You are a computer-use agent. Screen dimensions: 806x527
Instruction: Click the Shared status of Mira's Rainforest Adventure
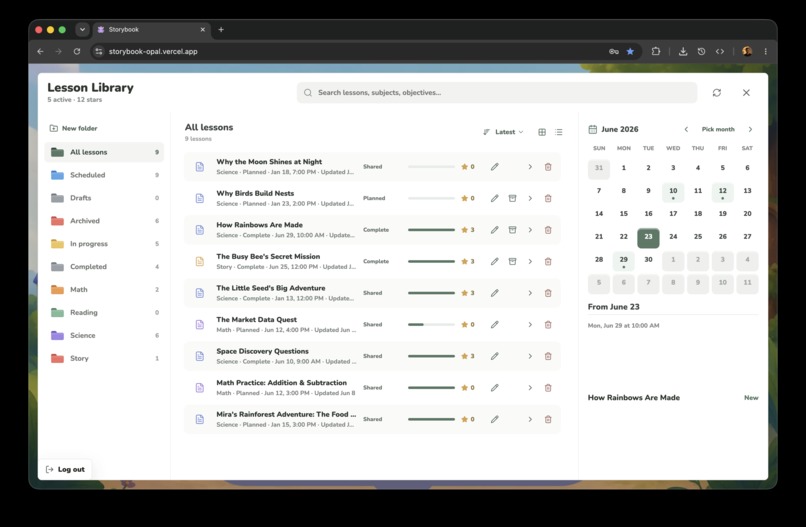373,420
